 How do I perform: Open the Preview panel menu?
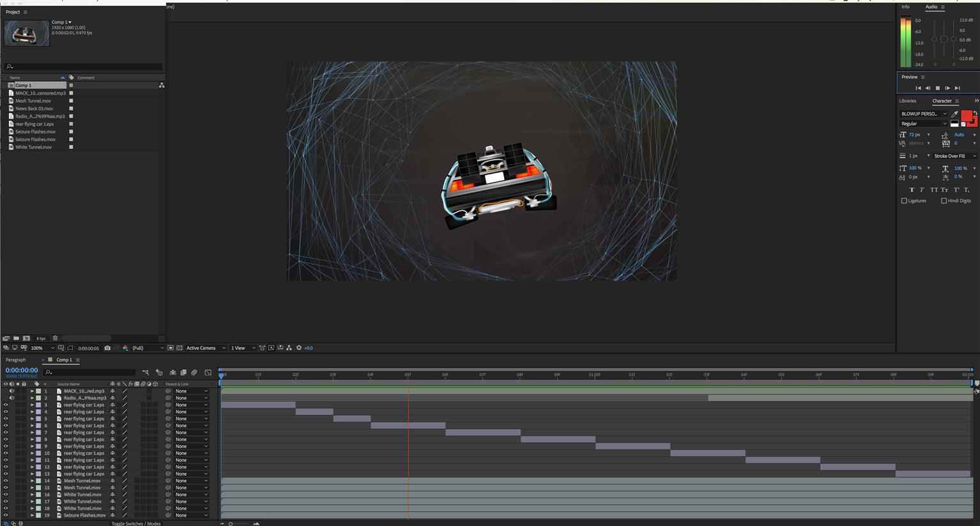tap(923, 77)
